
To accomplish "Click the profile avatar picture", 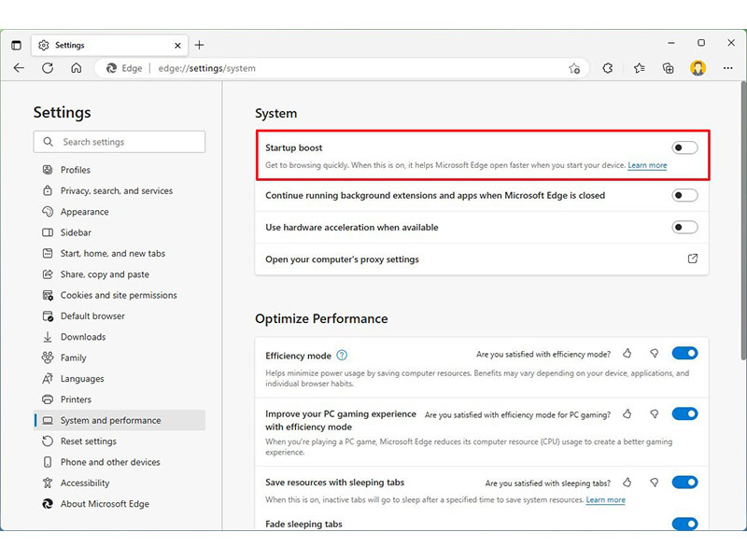I will click(x=698, y=68).
